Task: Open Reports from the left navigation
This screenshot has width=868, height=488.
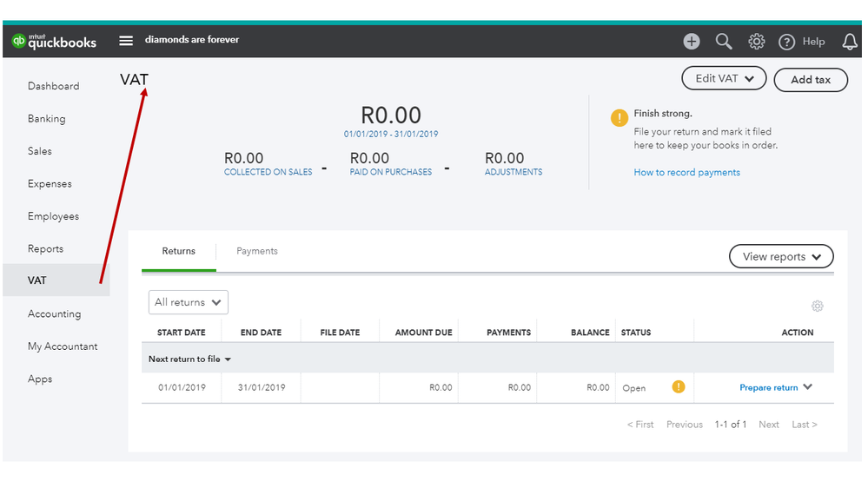Action: pos(45,249)
